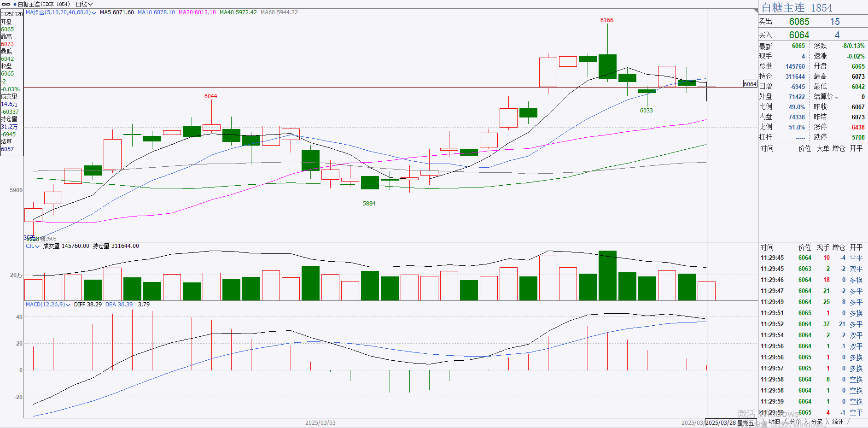Click the 11:29:52 trade row
The width and height of the screenshot is (868, 428).
(x=811, y=324)
